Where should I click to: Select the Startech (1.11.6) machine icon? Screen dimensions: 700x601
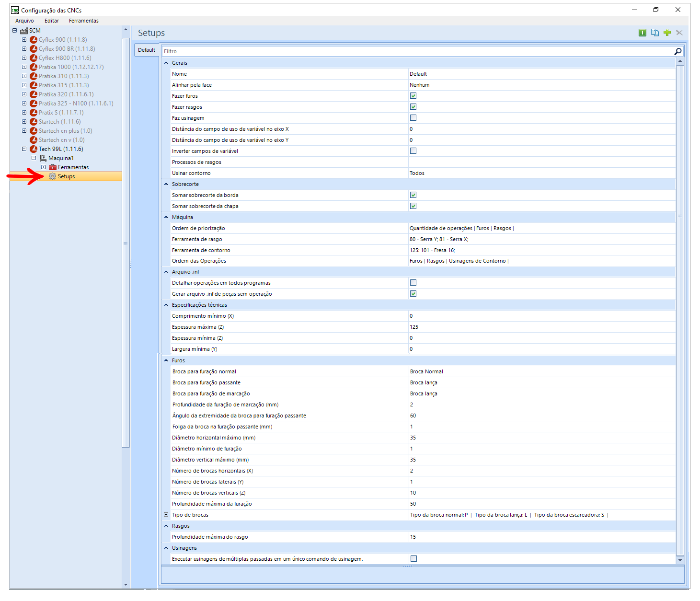tap(34, 122)
